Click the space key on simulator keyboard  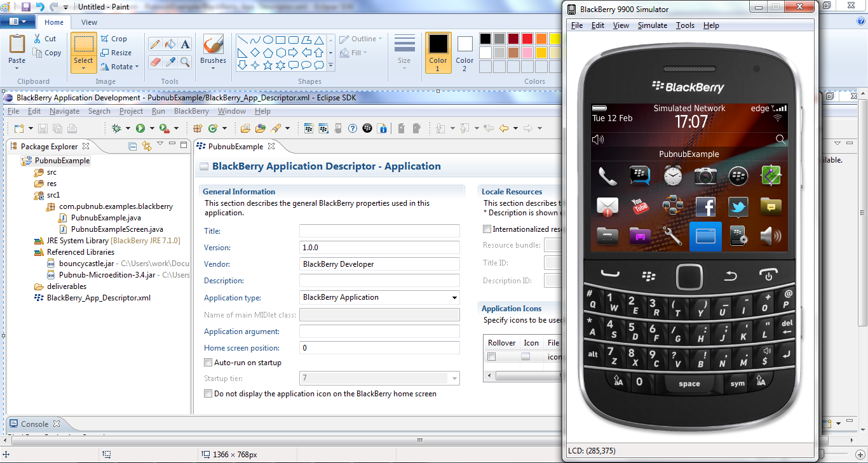coord(689,384)
